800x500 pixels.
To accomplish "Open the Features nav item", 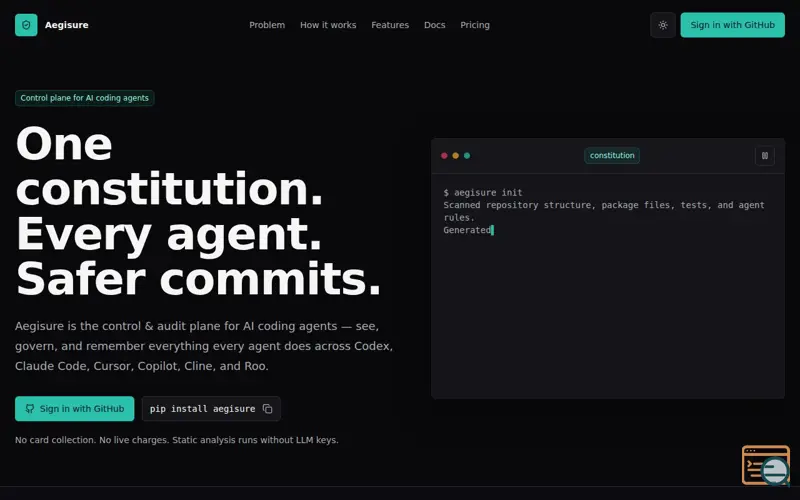I will 390,25.
